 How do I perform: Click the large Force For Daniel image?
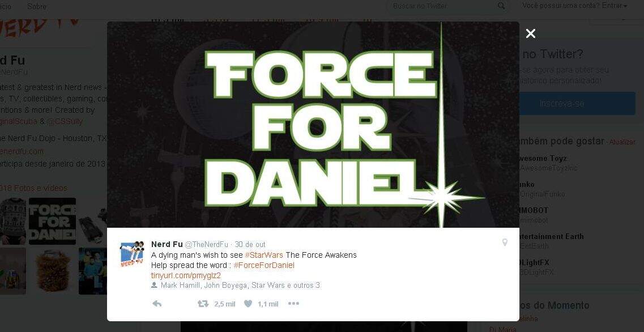click(x=313, y=125)
